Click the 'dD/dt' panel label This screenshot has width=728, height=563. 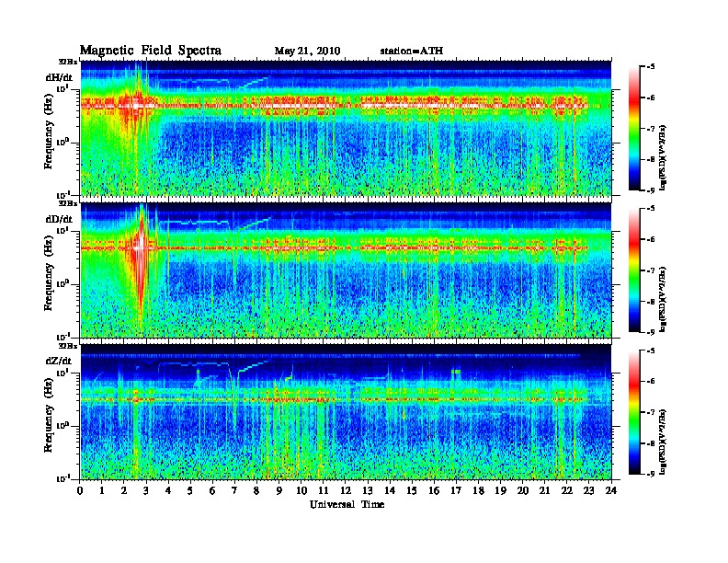pyautogui.click(x=59, y=219)
